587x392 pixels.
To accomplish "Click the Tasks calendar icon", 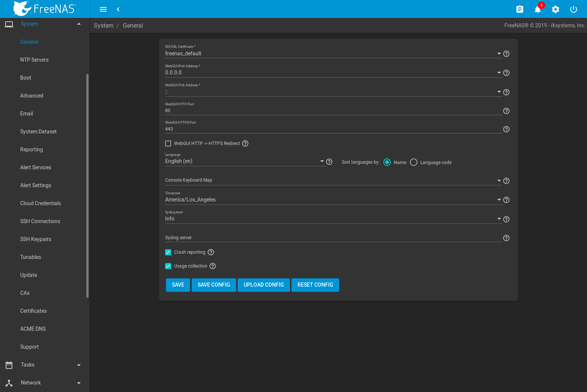I will (9, 365).
